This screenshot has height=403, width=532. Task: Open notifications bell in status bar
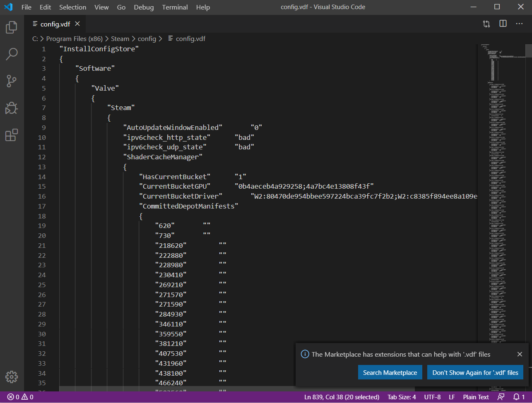(x=519, y=397)
